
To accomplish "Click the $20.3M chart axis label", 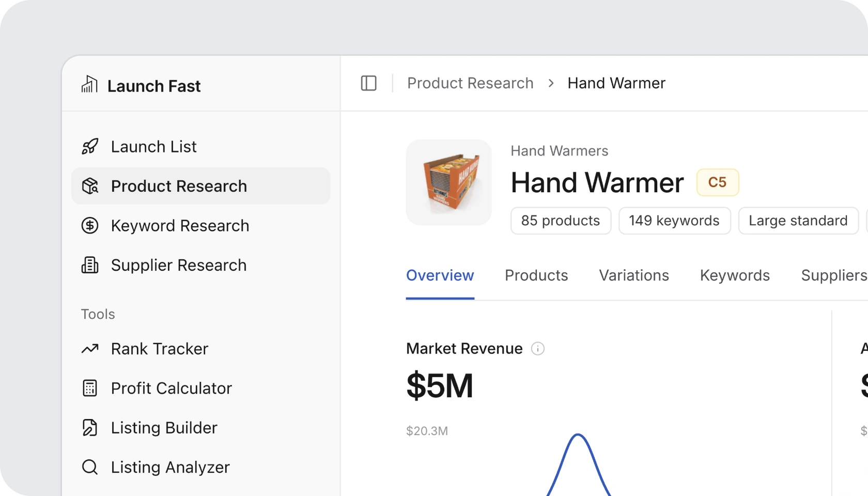I will pos(427,431).
